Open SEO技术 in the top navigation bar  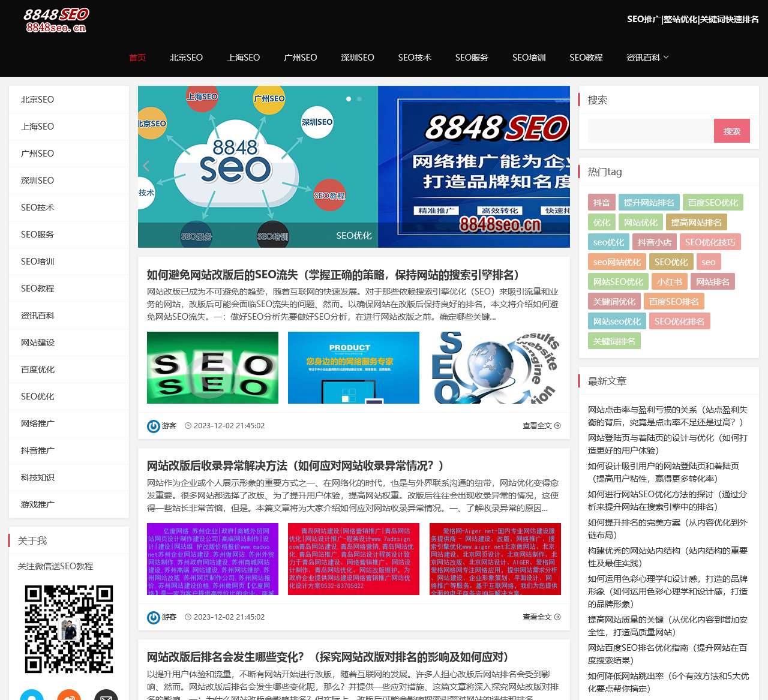[x=415, y=58]
